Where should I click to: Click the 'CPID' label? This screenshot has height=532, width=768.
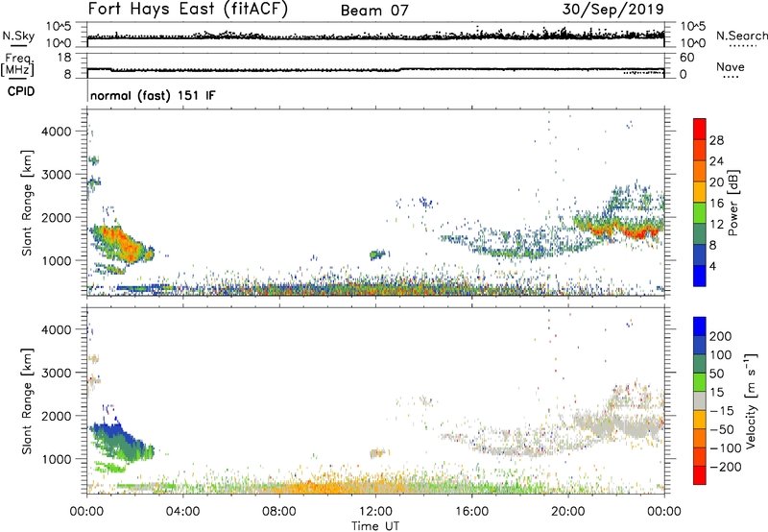(x=21, y=91)
